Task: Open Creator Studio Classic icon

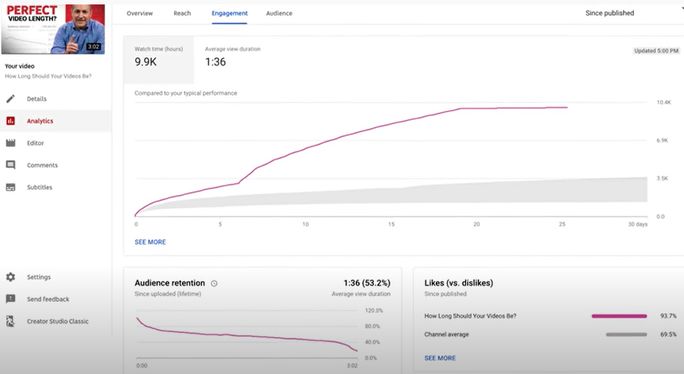Action: tap(10, 321)
